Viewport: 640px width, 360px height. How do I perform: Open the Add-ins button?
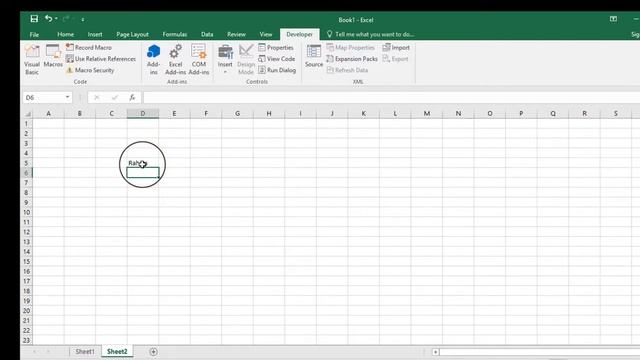point(153,60)
